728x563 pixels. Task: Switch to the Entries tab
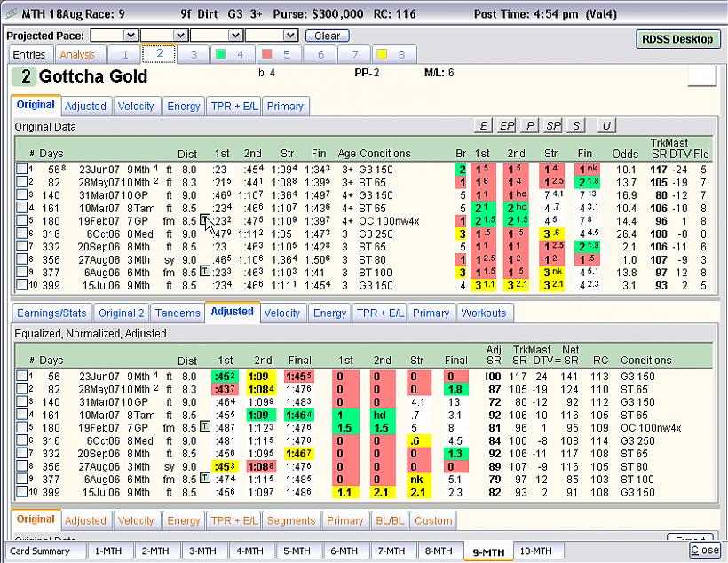29,54
